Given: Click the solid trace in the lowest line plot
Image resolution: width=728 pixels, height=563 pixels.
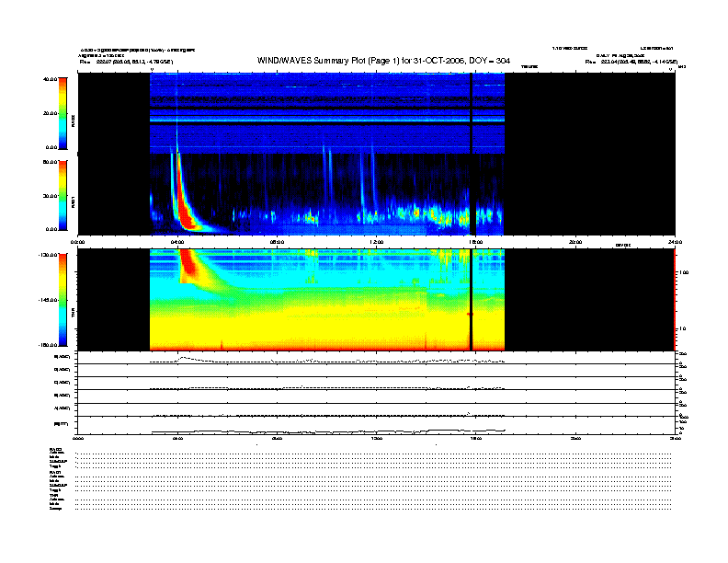Looking at the screenshot, I should pyautogui.click(x=328, y=431).
